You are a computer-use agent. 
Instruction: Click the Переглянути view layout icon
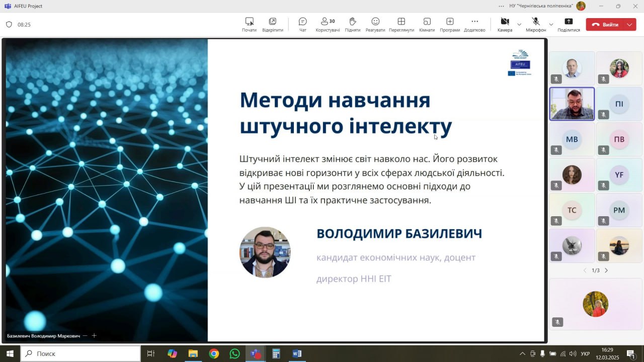(x=401, y=24)
